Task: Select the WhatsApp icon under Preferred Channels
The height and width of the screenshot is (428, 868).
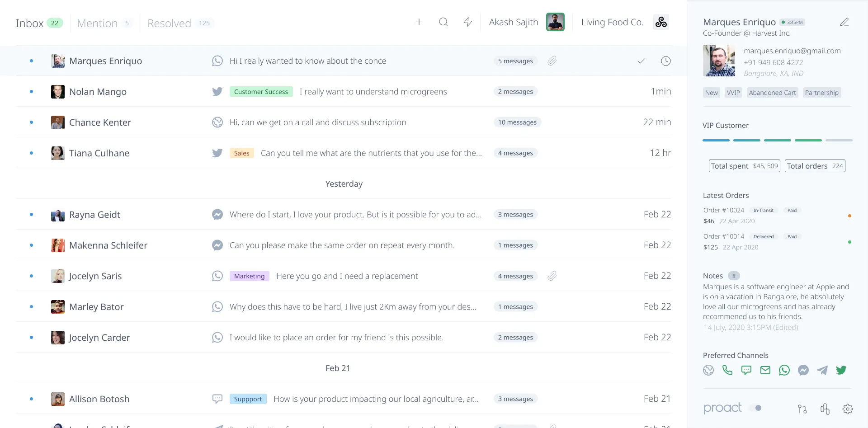Action: (784, 370)
